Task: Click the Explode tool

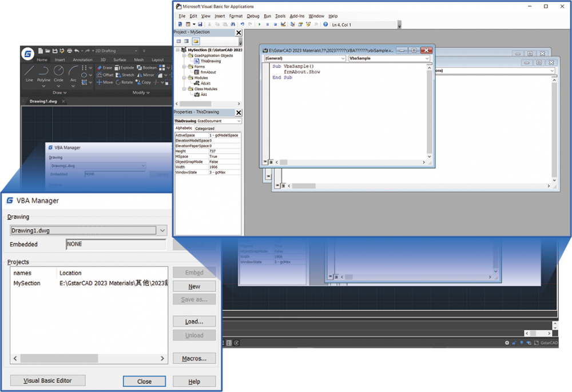Action: [x=124, y=67]
